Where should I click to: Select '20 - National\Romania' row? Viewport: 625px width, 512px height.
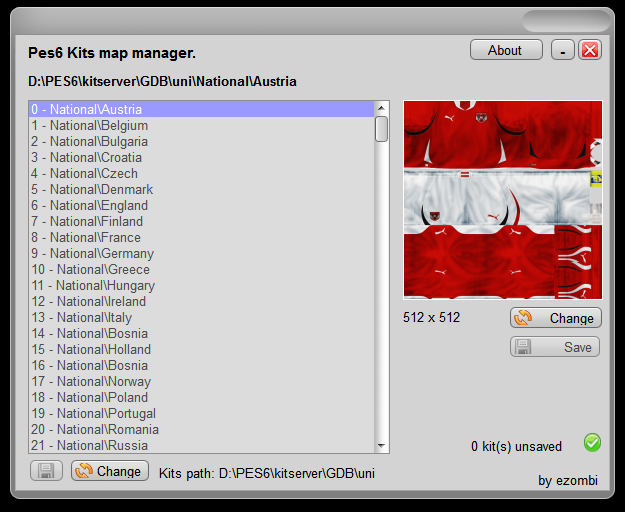coord(202,429)
